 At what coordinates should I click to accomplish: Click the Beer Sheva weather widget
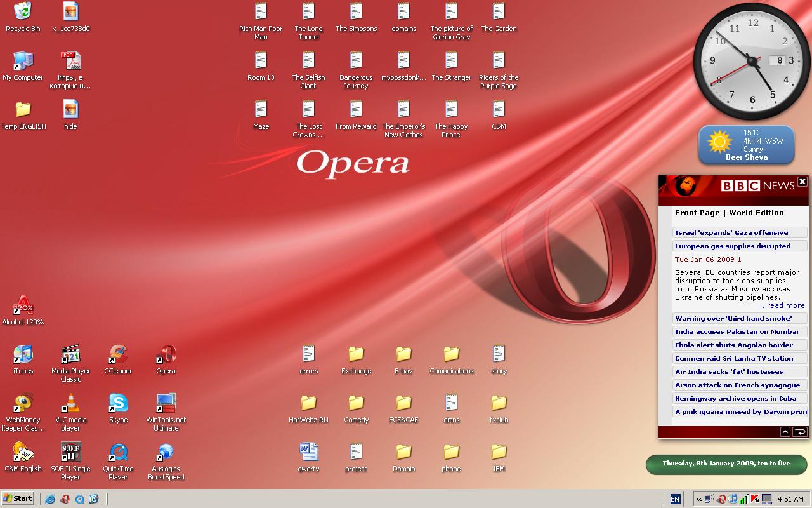tap(747, 145)
